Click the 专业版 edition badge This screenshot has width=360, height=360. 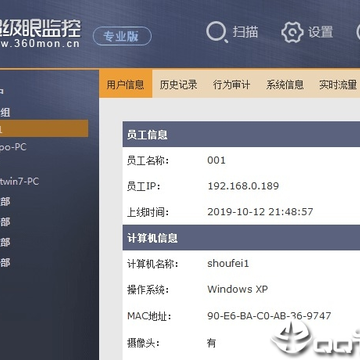pyautogui.click(x=122, y=36)
